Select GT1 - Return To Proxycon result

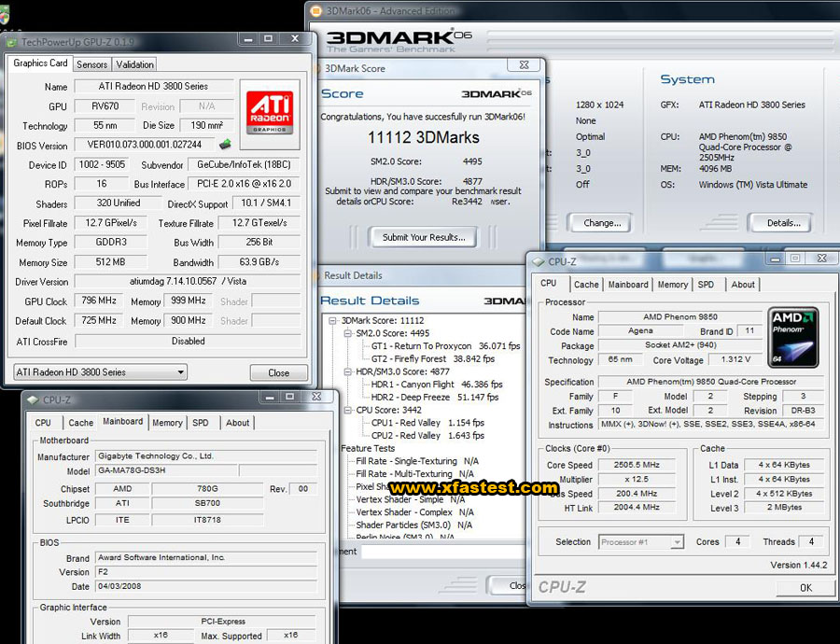coord(446,346)
